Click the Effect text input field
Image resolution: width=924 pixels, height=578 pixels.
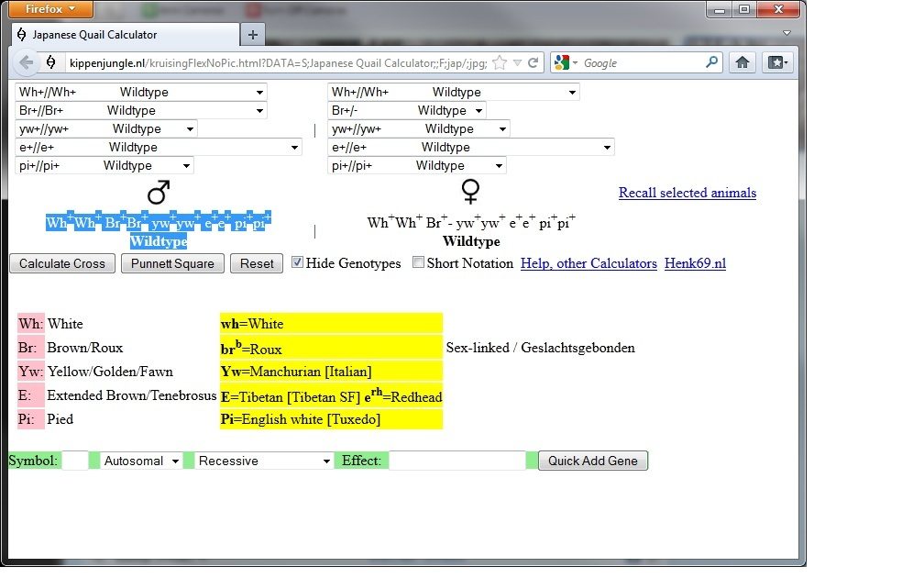[457, 461]
